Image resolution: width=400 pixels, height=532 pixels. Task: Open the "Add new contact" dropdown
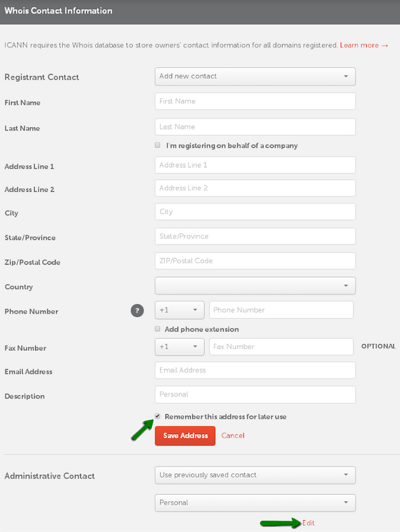click(x=254, y=76)
